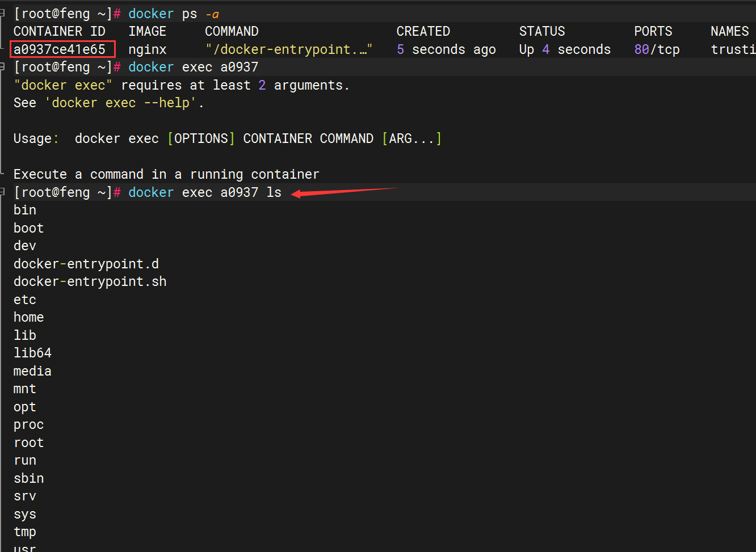Click the 'STATUS' column header
Screen dimensions: 756x552
tap(542, 31)
